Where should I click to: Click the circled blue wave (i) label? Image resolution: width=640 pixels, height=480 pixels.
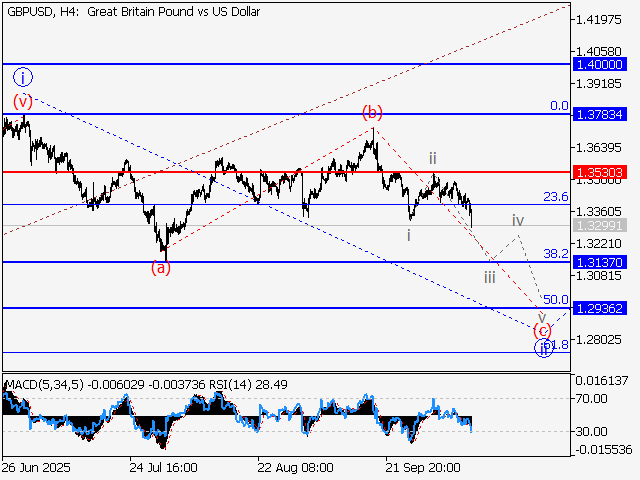[x=22, y=76]
